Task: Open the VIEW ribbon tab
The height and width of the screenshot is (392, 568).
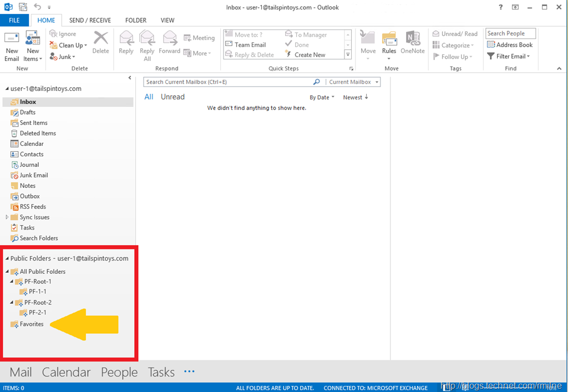Action: click(x=168, y=20)
